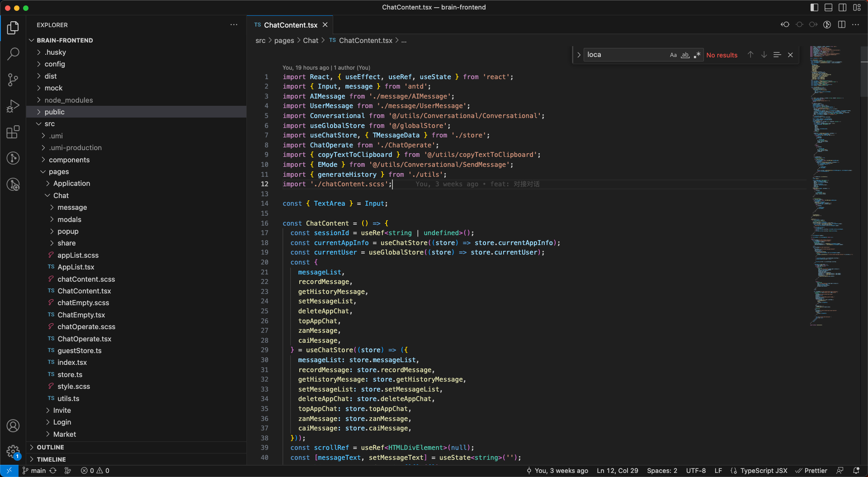The width and height of the screenshot is (868, 477).
Task: Click 'src' in the breadcrumb
Action: 260,41
